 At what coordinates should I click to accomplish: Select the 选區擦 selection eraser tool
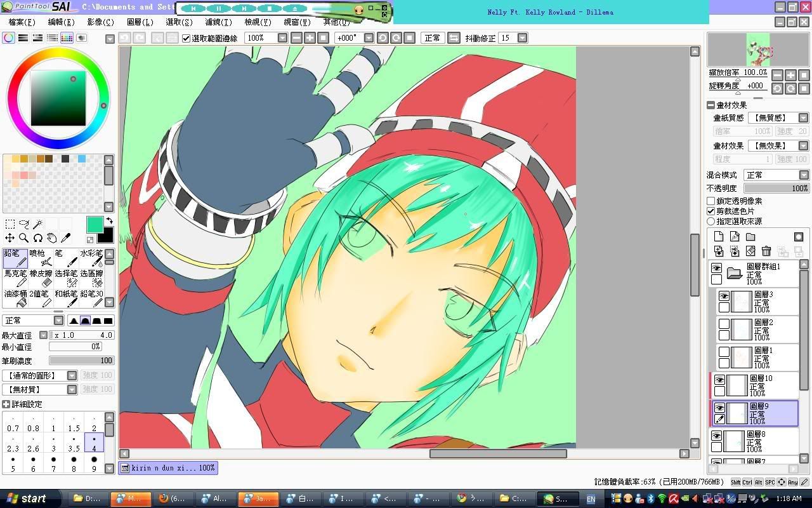click(x=91, y=278)
